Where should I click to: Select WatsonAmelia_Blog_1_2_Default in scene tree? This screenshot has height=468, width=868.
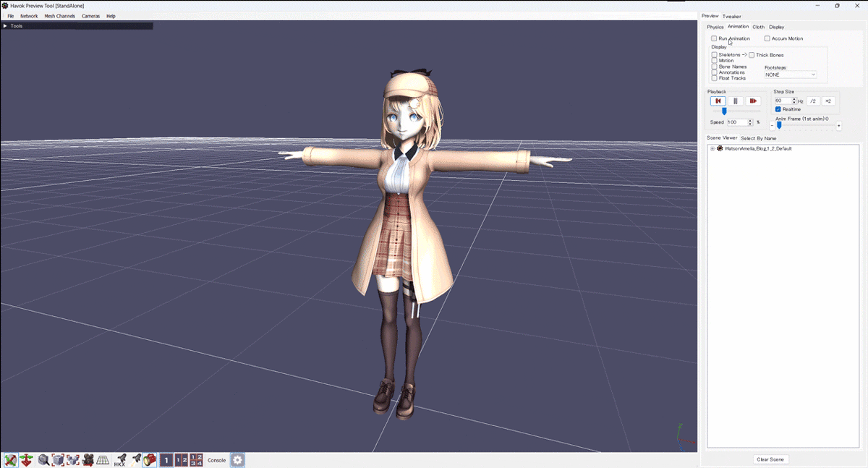(x=758, y=148)
